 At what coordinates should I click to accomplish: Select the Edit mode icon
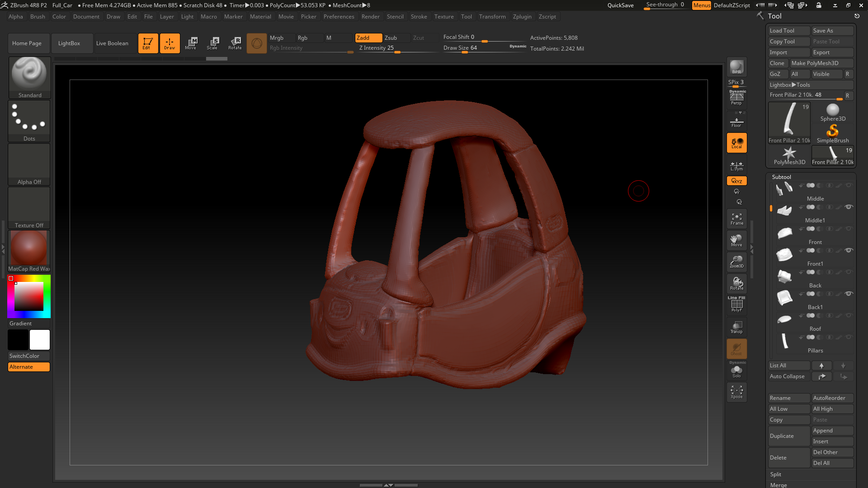[148, 43]
